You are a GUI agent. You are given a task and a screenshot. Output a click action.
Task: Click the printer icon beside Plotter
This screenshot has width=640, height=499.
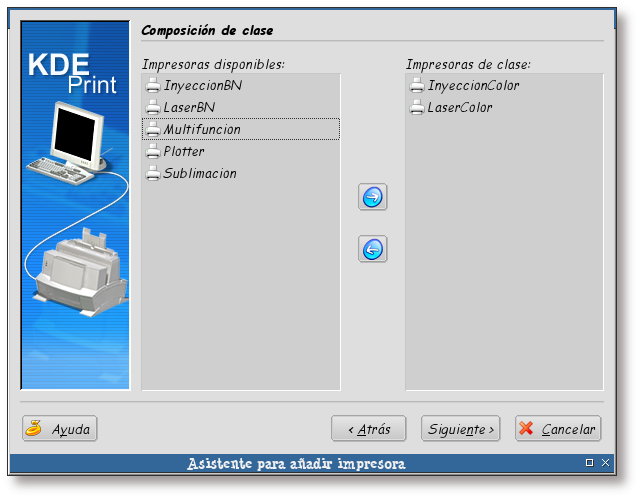click(153, 152)
